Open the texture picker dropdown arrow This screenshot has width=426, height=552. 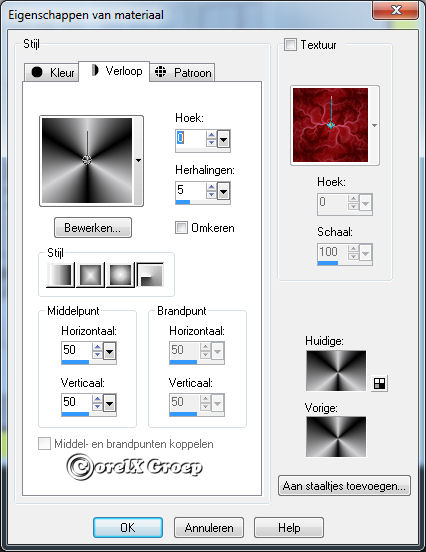(x=375, y=125)
